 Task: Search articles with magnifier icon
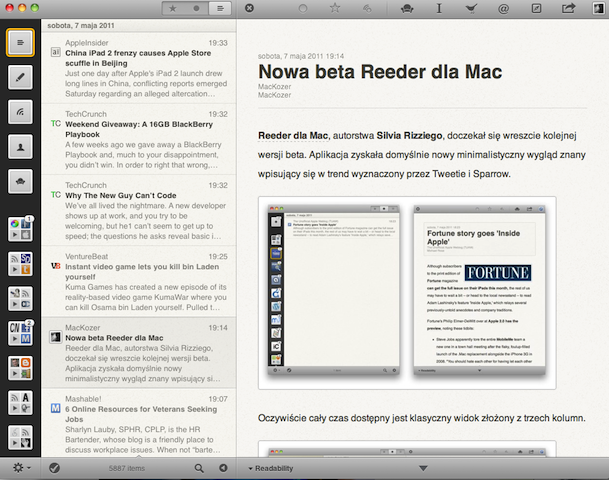(199, 468)
